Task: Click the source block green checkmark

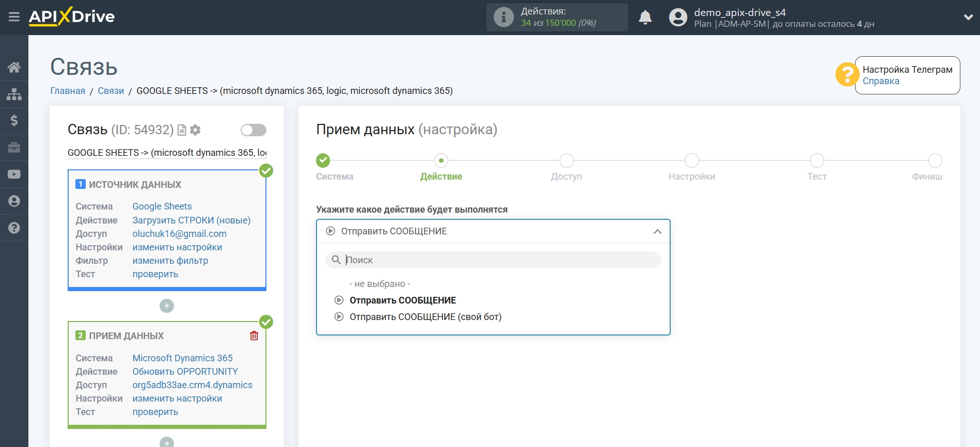Action: 266,171
